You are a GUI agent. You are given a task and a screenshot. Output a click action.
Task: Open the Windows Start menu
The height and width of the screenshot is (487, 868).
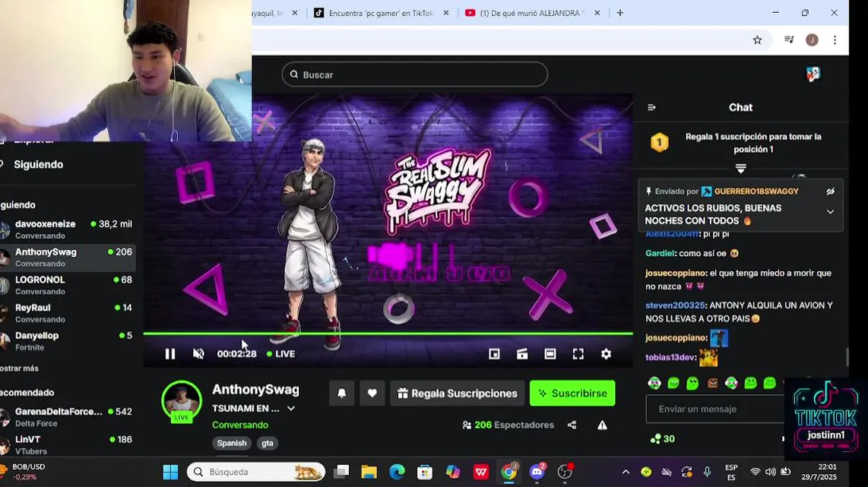(170, 471)
